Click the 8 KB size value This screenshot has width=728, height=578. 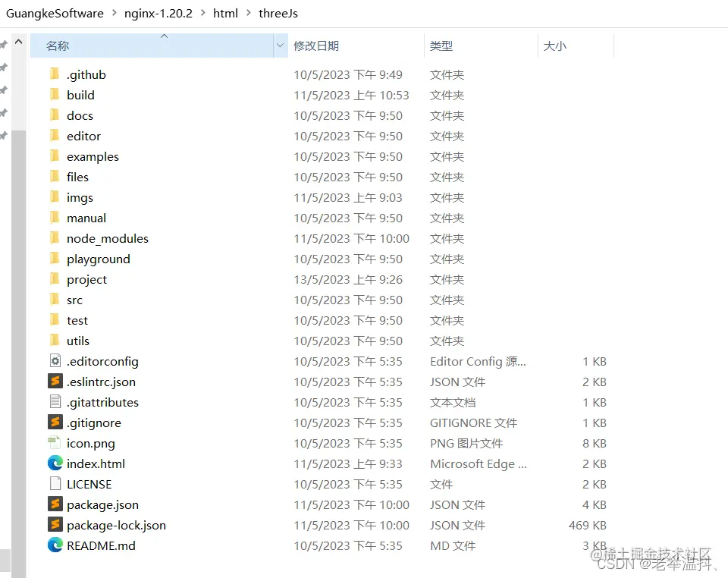tap(595, 444)
